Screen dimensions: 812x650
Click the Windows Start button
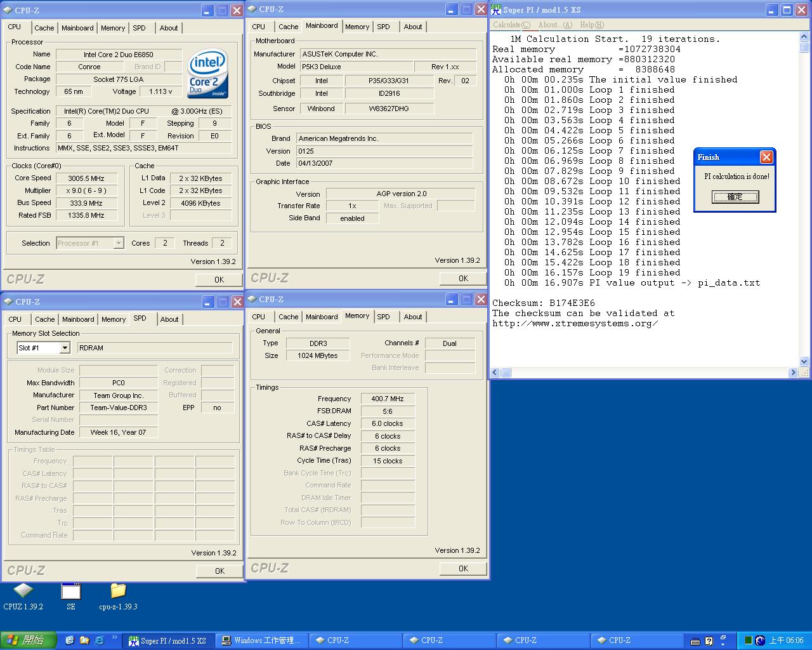[29, 640]
